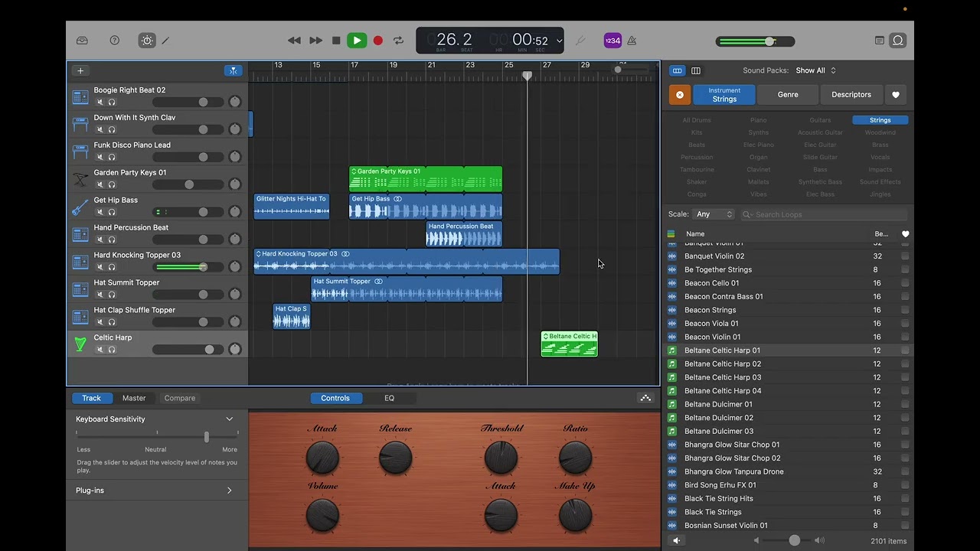Favorite Beacon Strings checkbox
Viewport: 980px width, 551px height.
coord(905,310)
